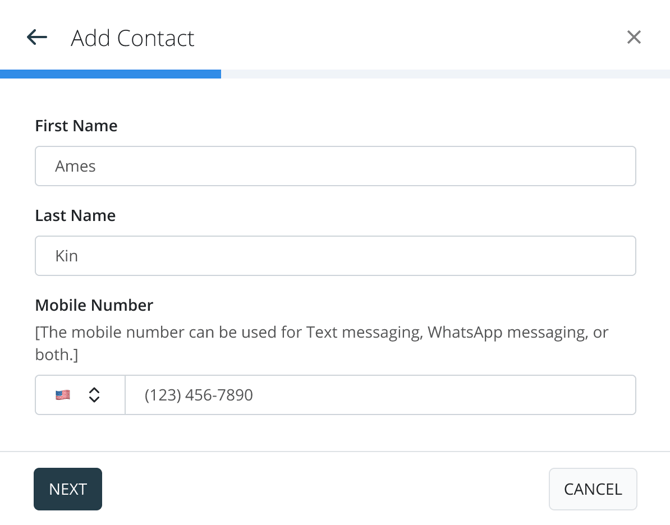
Task: Expand the country code up-down chevron
Action: click(x=94, y=395)
